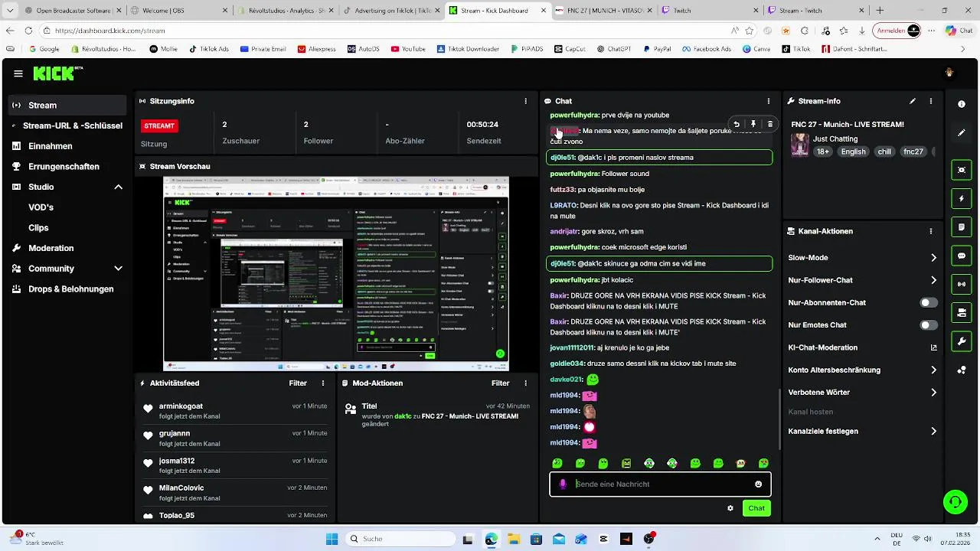Click the Just Chatting category link

pos(835,139)
